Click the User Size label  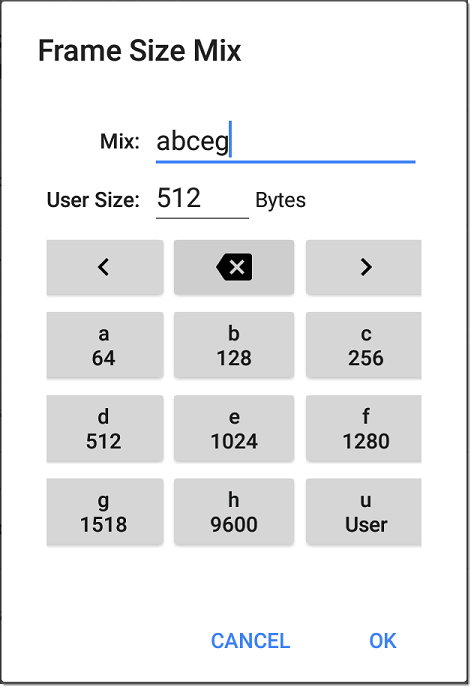[93, 200]
